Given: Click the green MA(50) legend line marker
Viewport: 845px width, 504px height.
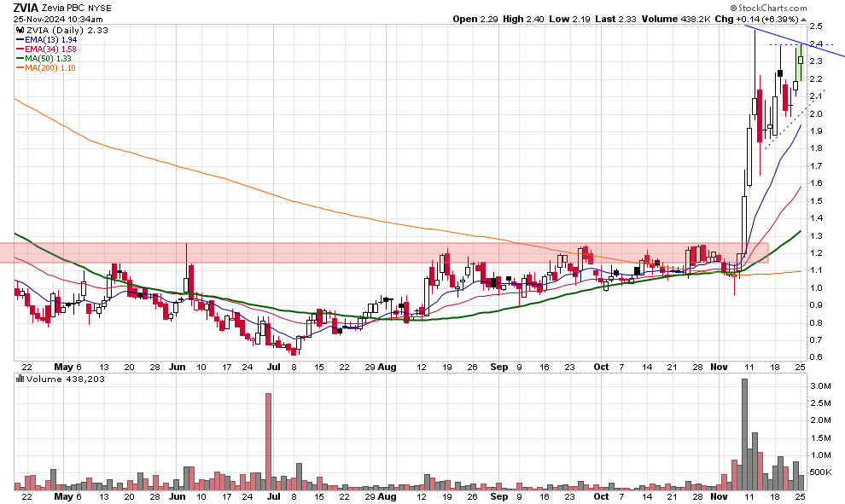Looking at the screenshot, I should (x=20, y=60).
